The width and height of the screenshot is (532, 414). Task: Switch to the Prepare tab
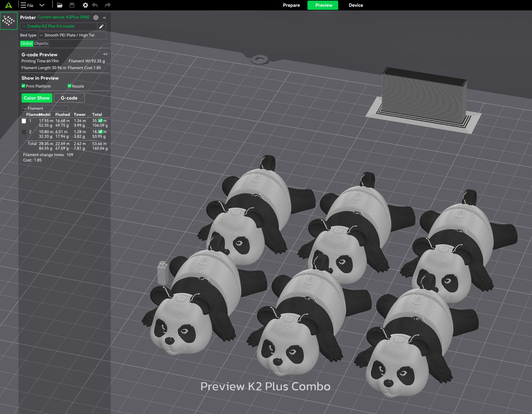click(291, 5)
